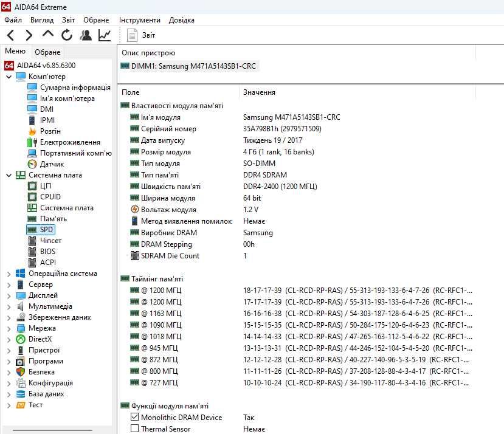Screen dimensions: 504x434
Task: Expand the Сервер tree node
Action: coord(9,284)
